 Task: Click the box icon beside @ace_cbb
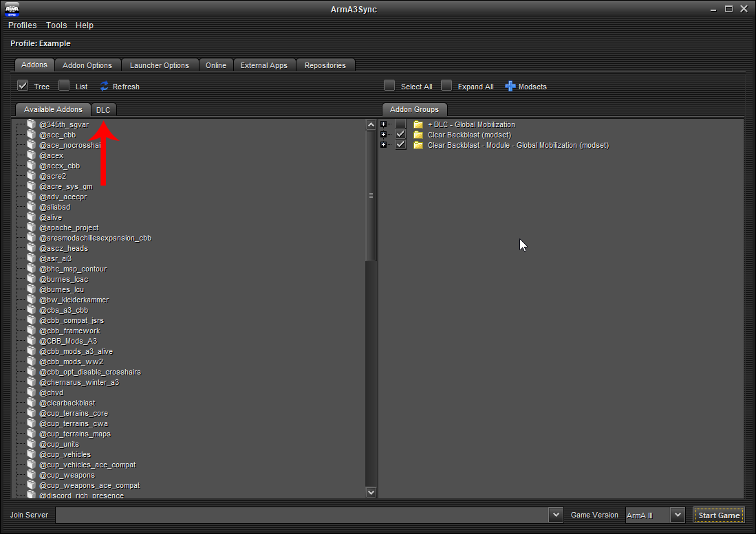pos(32,135)
